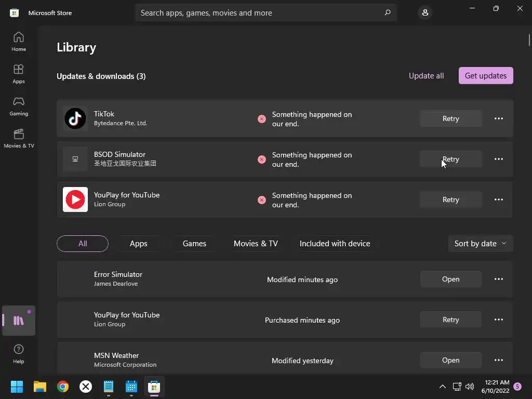Image resolution: width=532 pixels, height=399 pixels.
Task: Open volume control in system tray
Action: click(470, 387)
